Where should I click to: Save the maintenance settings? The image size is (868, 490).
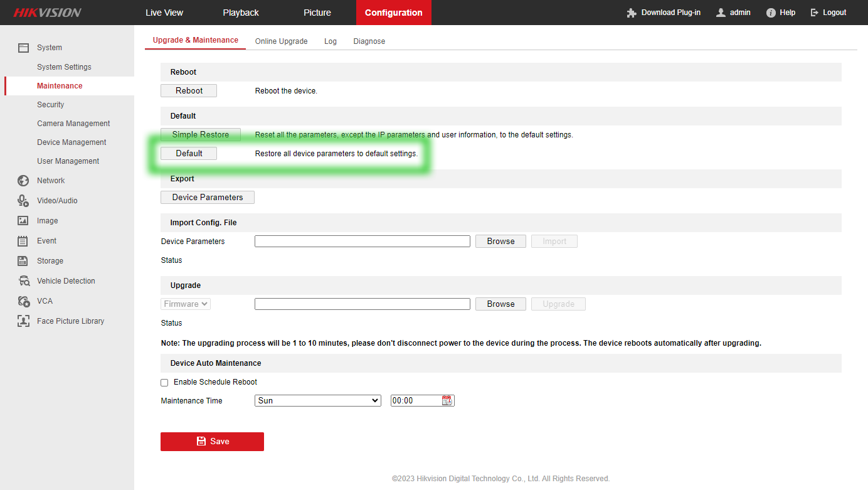coord(212,442)
